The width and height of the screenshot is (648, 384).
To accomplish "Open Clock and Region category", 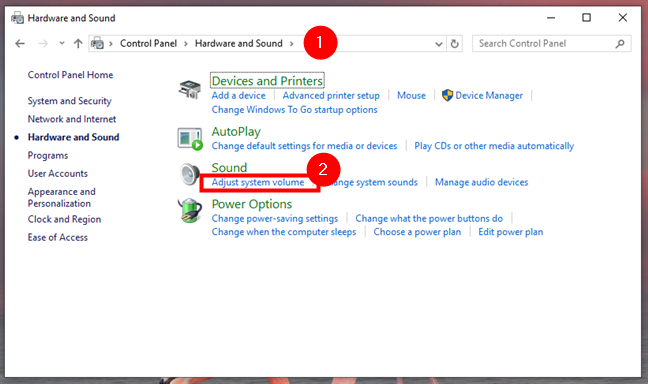I will coord(64,219).
